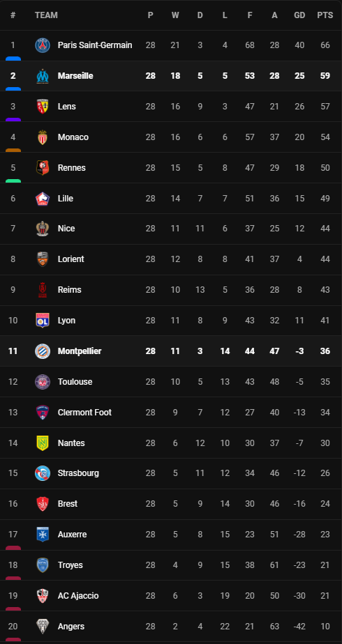The image size is (342, 644).
Task: Click the Angers team logo
Action: point(43,627)
